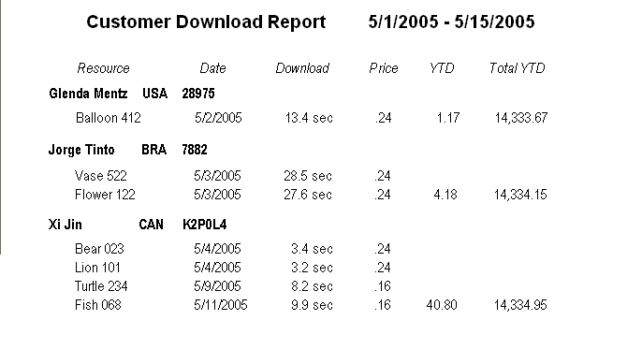This screenshot has height=364, width=642.
Task: Click the 40.80 YTD value
Action: (x=442, y=305)
